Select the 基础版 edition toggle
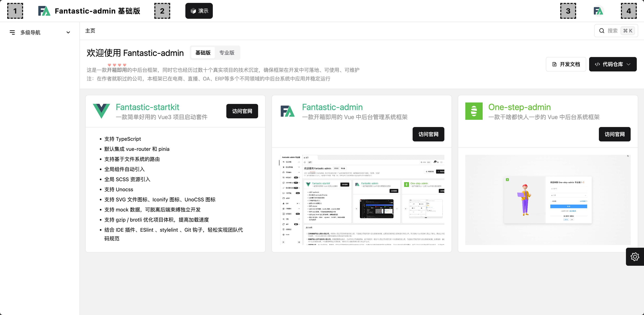644x315 pixels. click(x=203, y=53)
